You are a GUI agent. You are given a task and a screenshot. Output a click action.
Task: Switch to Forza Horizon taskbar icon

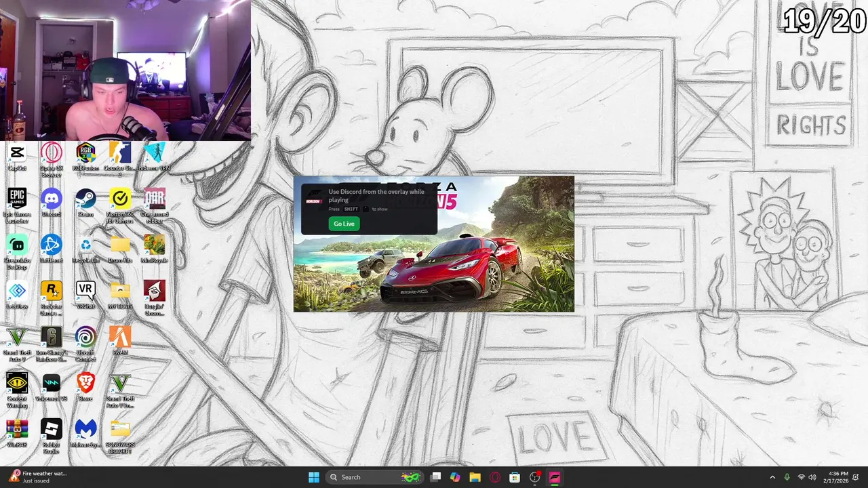(x=555, y=477)
